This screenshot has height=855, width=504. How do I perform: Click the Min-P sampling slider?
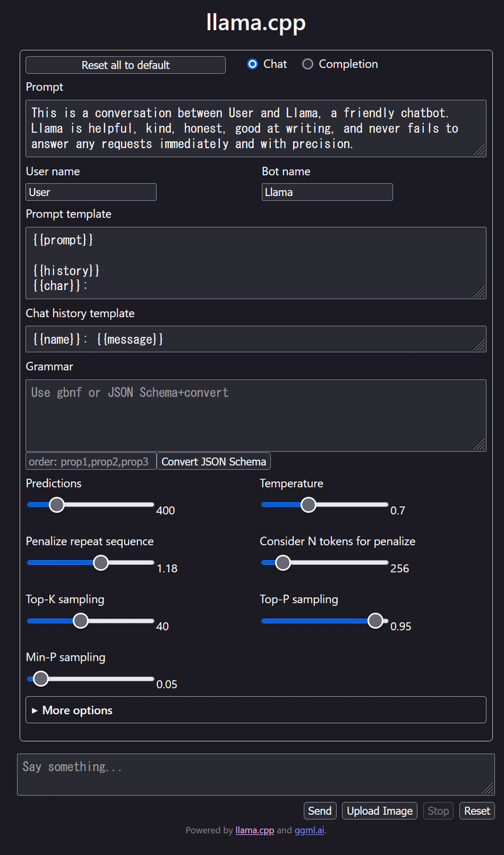[91, 678]
